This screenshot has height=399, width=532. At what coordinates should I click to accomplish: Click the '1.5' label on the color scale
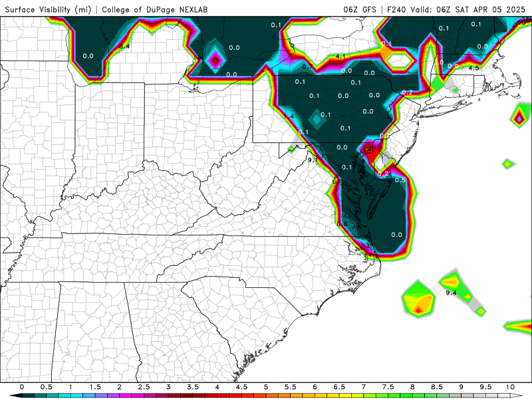coord(95,387)
